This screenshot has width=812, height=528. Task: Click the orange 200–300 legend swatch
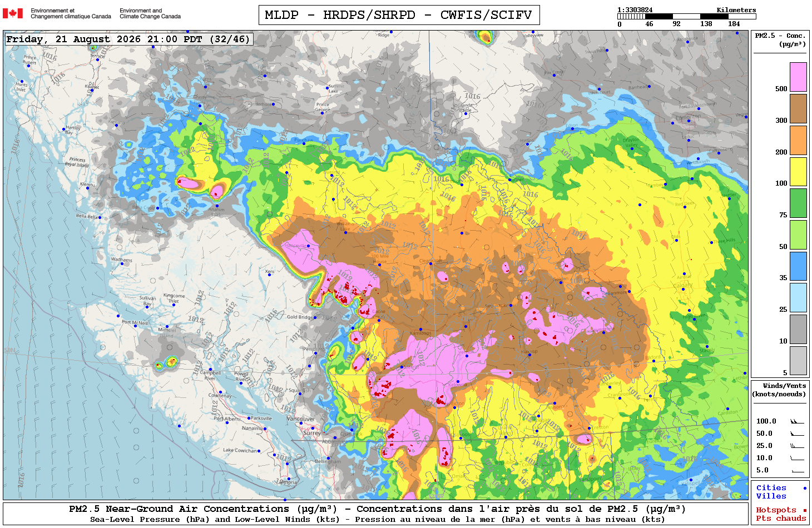point(798,140)
